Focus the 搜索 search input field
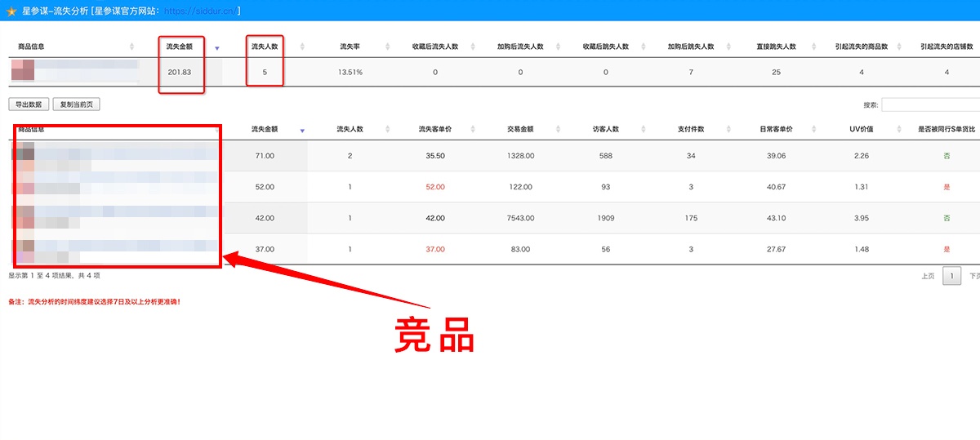Image resolution: width=980 pixels, height=440 pixels. click(x=930, y=104)
